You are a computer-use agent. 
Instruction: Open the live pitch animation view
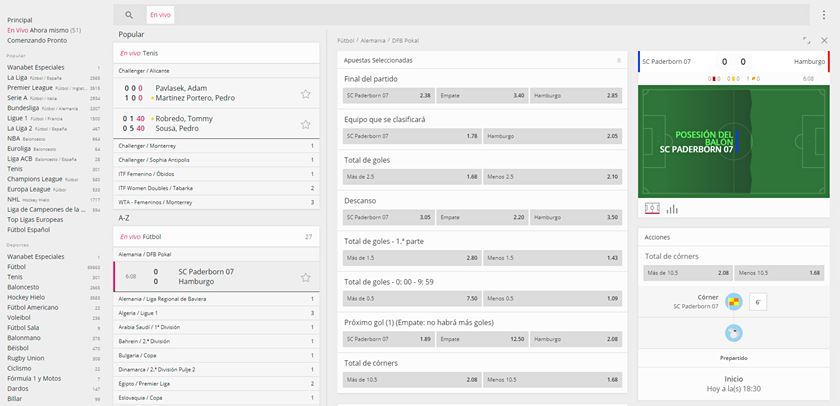[734, 142]
